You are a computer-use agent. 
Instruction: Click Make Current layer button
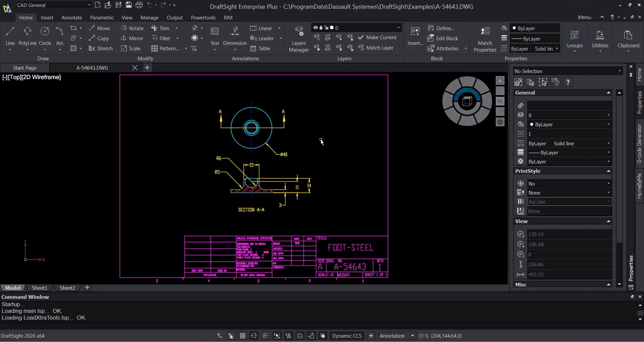click(377, 38)
